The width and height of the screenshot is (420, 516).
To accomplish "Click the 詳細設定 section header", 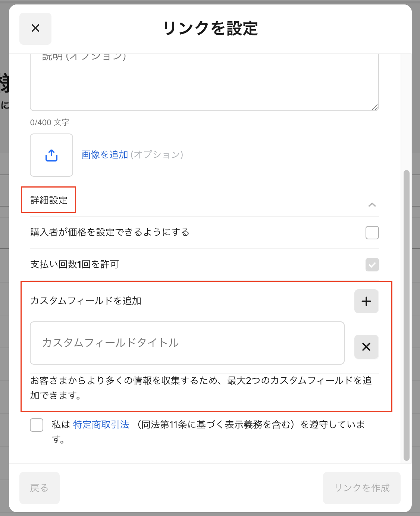I will pyautogui.click(x=49, y=200).
